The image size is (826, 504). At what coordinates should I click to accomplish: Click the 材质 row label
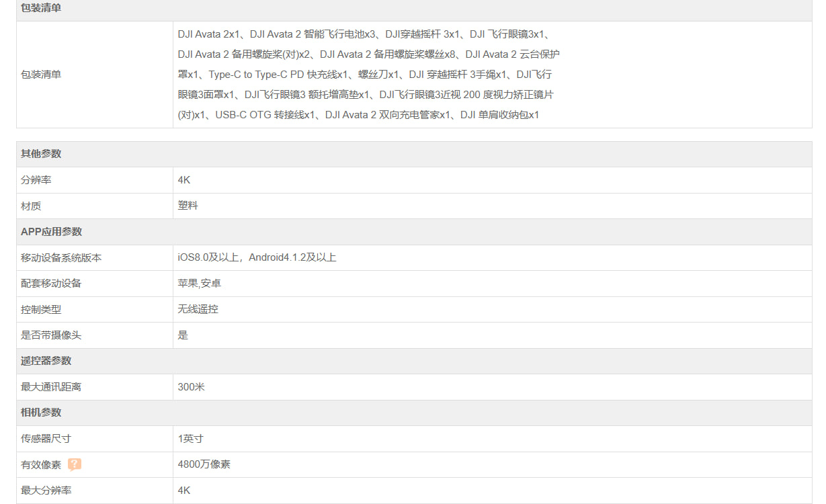point(31,206)
